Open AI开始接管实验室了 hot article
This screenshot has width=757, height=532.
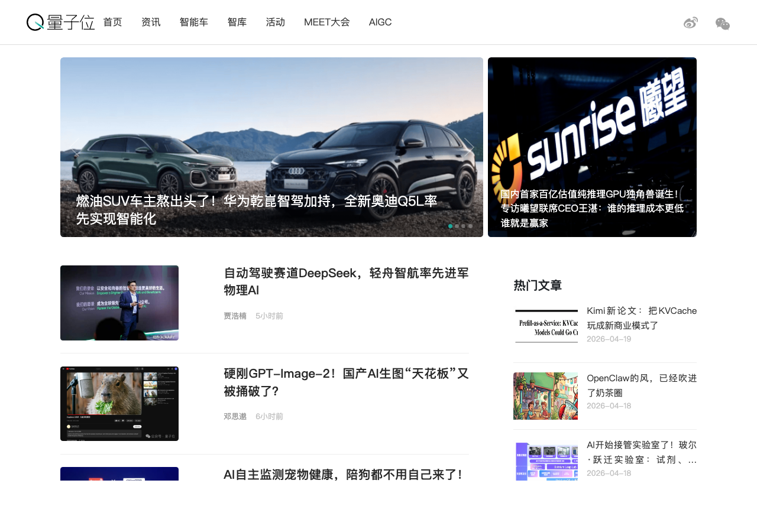642,452
